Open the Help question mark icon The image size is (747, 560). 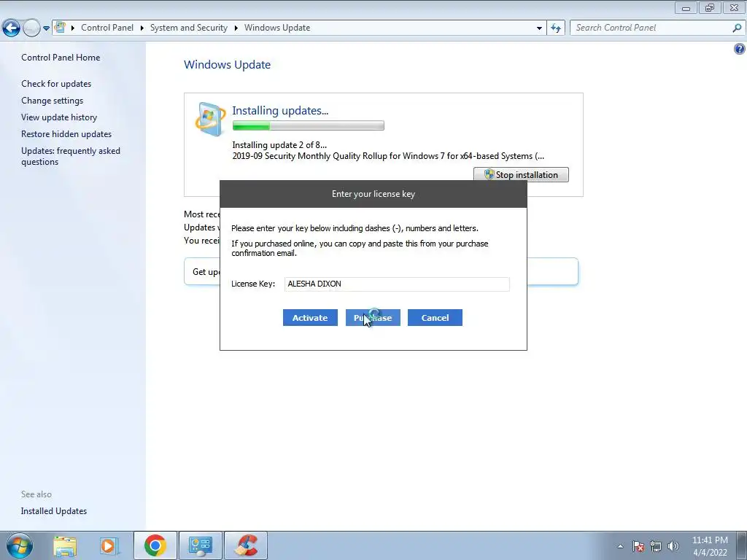click(740, 49)
